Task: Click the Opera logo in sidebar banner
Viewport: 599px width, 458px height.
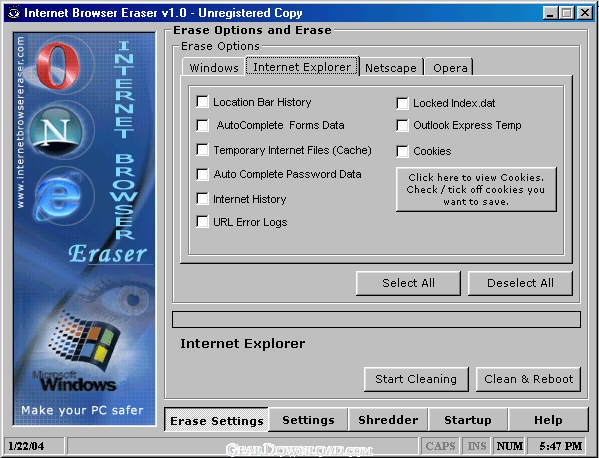Action: pyautogui.click(x=57, y=66)
